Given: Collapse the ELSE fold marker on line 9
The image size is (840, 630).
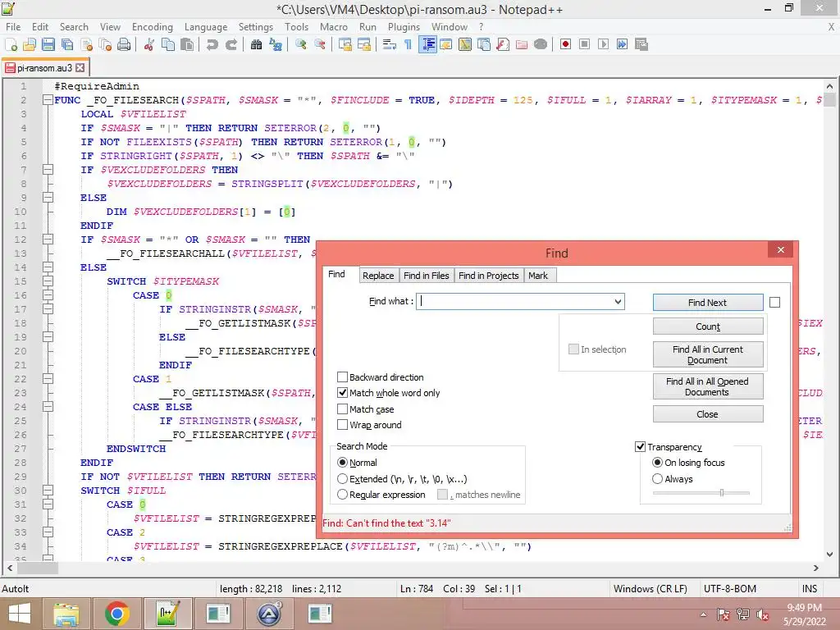Looking at the screenshot, I should [48, 197].
